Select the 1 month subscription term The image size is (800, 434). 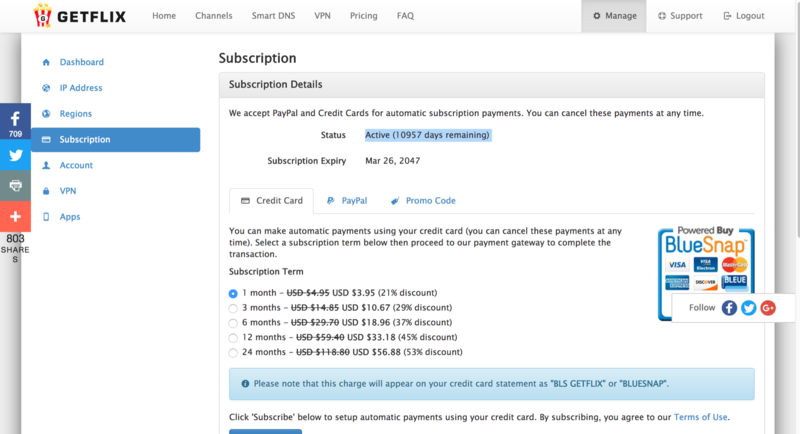click(233, 293)
